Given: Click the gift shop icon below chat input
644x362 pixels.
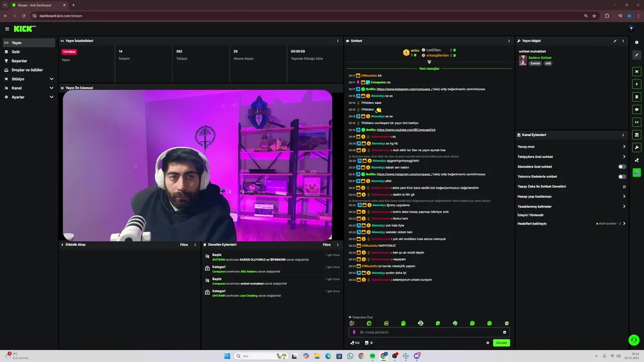Looking at the screenshot, I should (x=366, y=343).
